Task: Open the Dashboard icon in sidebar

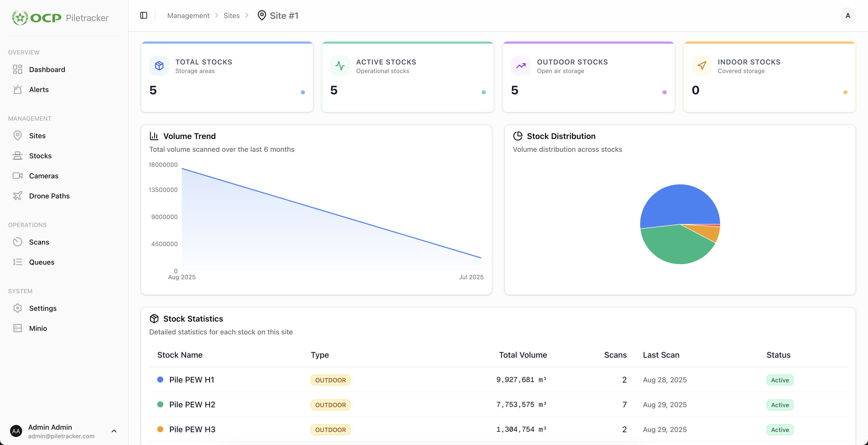Action: tap(18, 69)
